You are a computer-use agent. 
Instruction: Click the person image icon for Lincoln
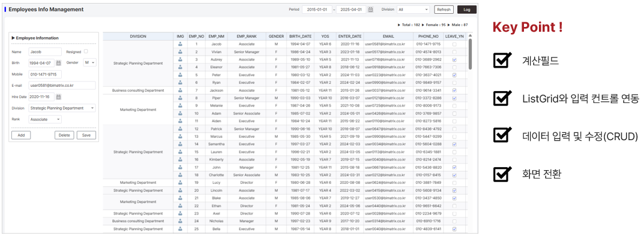(180, 190)
